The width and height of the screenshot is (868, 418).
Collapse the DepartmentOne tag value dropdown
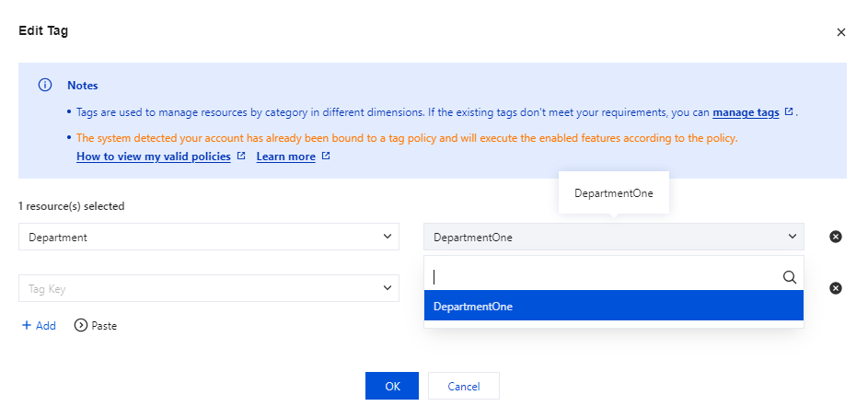(613, 237)
